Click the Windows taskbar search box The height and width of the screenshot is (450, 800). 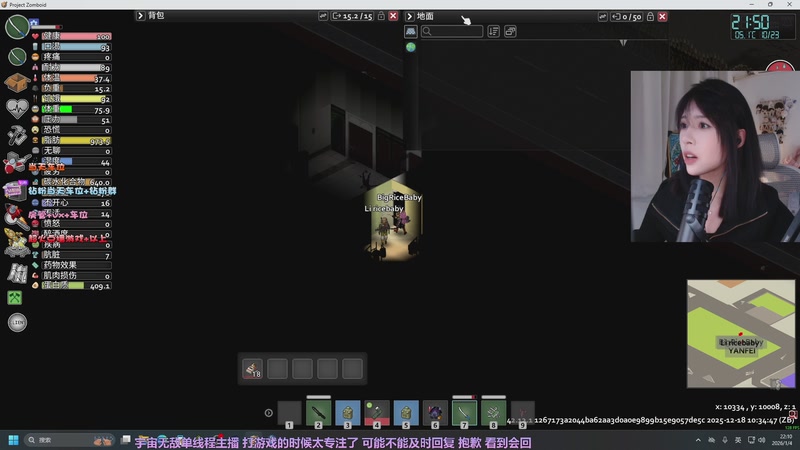(x=69, y=440)
